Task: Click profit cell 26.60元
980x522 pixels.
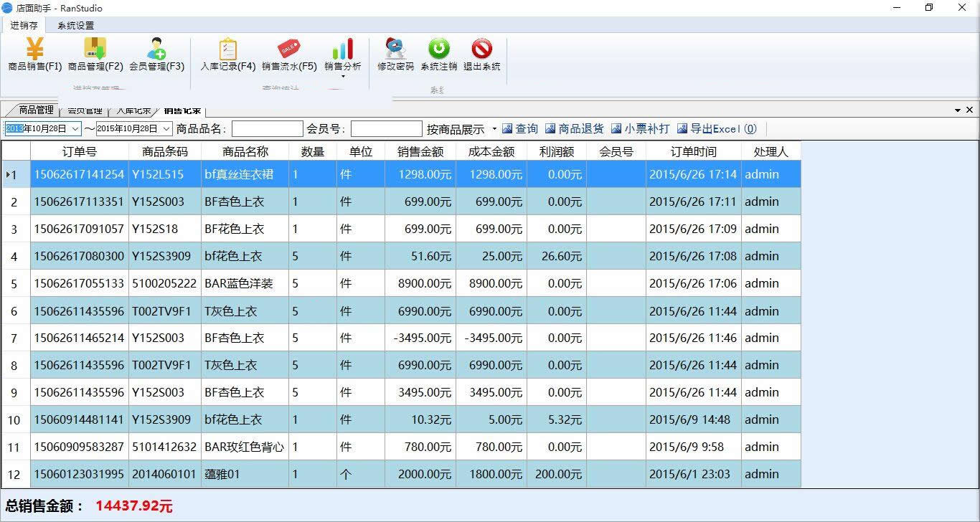Action: click(557, 257)
